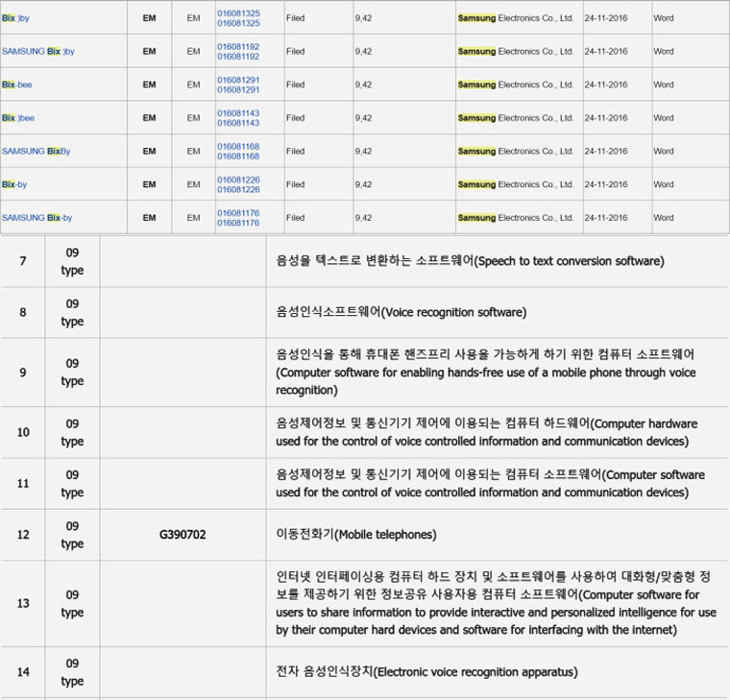This screenshot has width=730, height=700.
Task: Select the hands-free mobile phone software entry
Action: (x=486, y=373)
